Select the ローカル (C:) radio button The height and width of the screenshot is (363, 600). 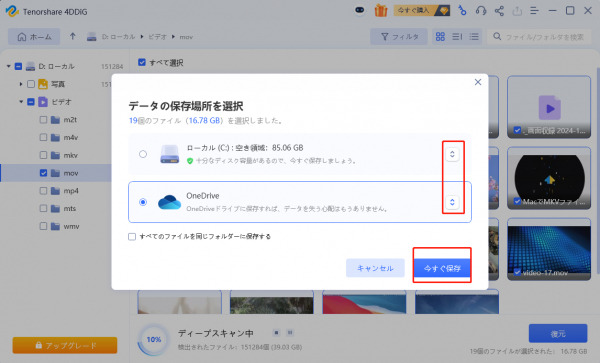coord(143,154)
